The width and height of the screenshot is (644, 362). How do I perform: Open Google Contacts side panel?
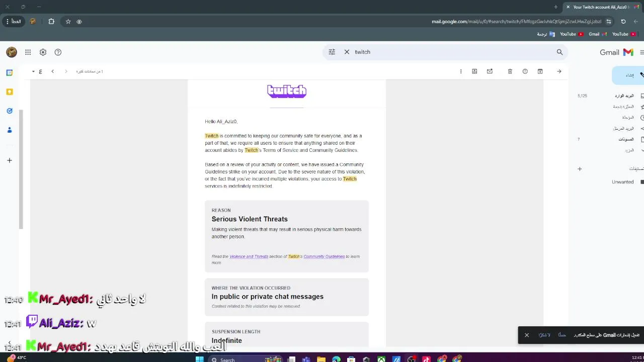pos(10,130)
